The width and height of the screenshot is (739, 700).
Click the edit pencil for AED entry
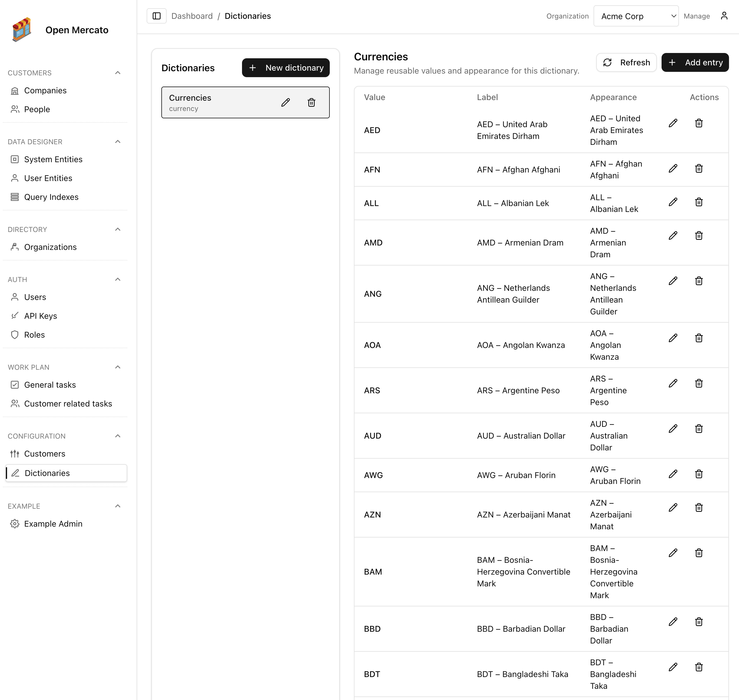click(x=672, y=123)
